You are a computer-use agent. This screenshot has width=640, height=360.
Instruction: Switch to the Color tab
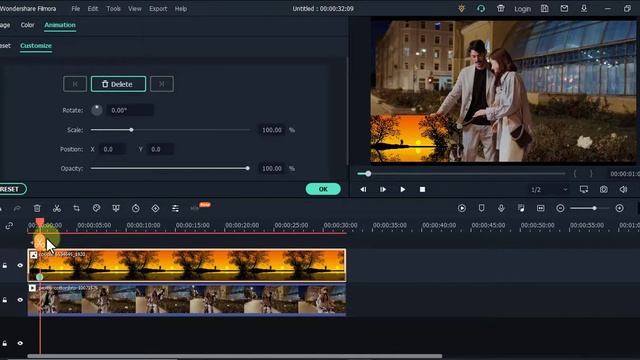point(27,25)
